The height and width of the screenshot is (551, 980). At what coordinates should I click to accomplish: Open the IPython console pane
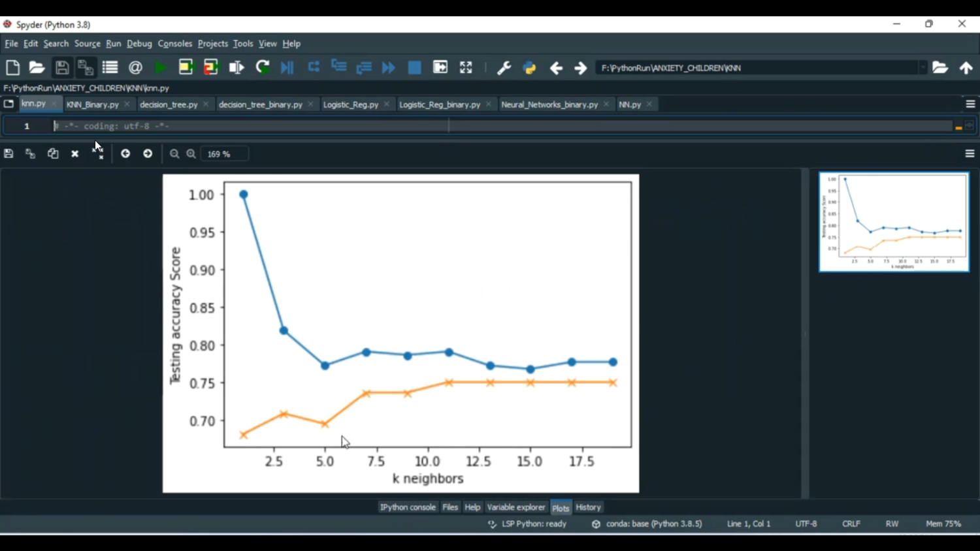(x=408, y=507)
